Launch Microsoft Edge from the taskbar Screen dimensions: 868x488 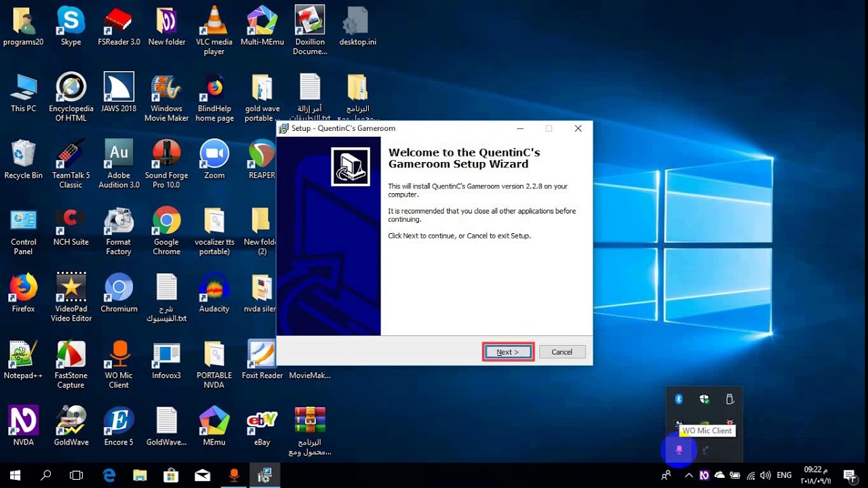[109, 476]
